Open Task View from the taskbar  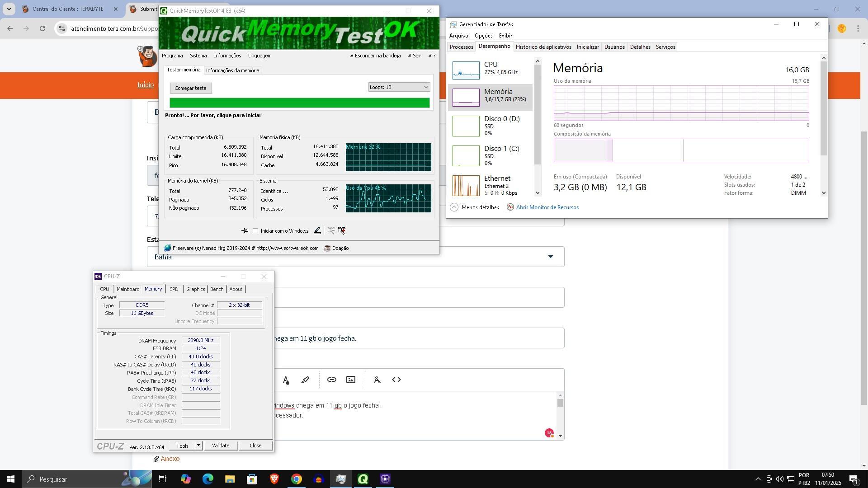pyautogui.click(x=163, y=479)
